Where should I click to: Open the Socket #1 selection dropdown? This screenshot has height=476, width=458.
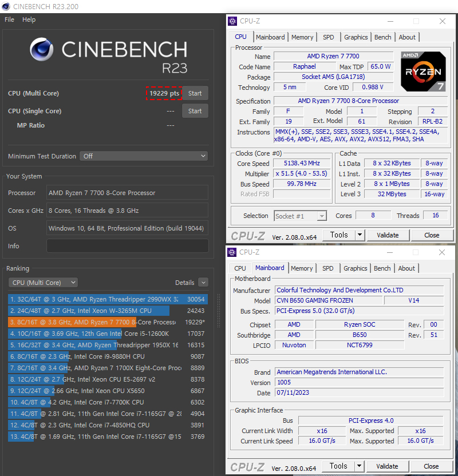point(301,216)
